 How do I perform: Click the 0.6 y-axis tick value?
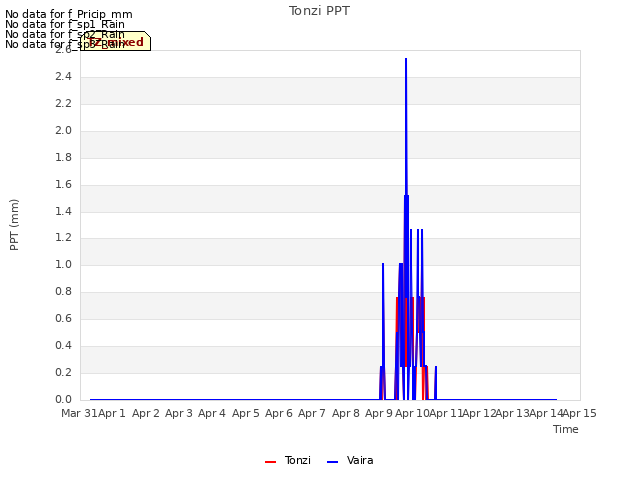click(x=63, y=318)
